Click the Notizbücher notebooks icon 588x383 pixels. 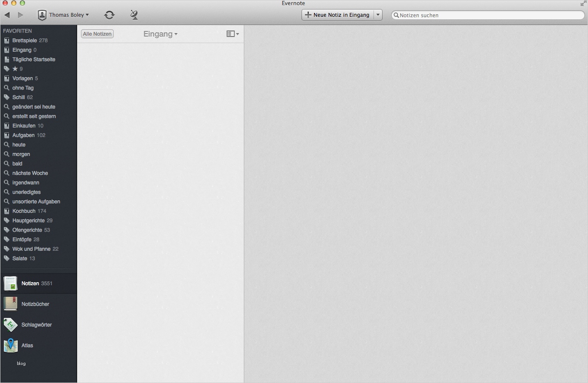pyautogui.click(x=10, y=304)
